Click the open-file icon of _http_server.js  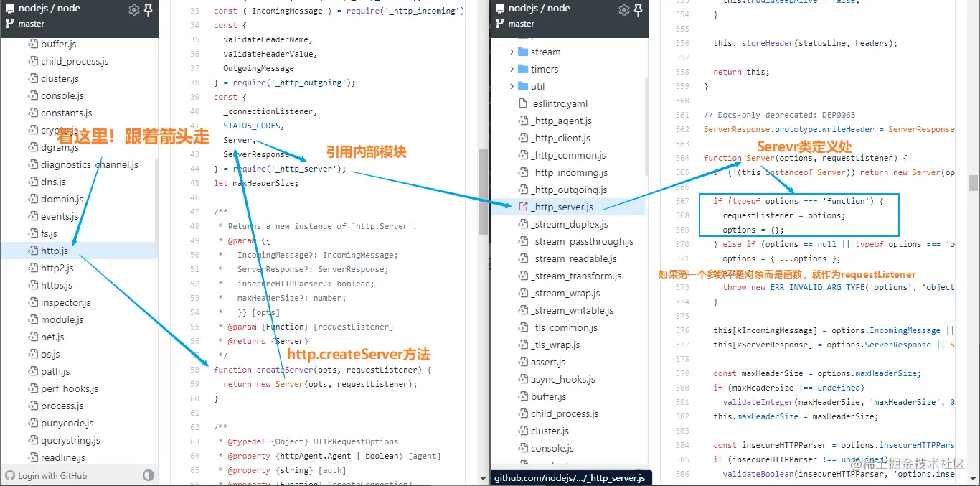click(522, 207)
